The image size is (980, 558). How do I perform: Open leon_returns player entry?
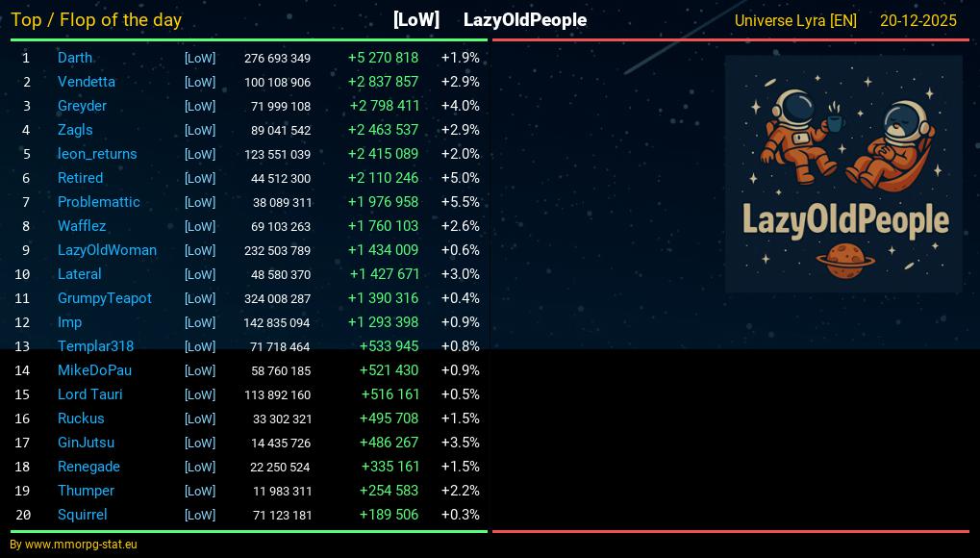97,154
